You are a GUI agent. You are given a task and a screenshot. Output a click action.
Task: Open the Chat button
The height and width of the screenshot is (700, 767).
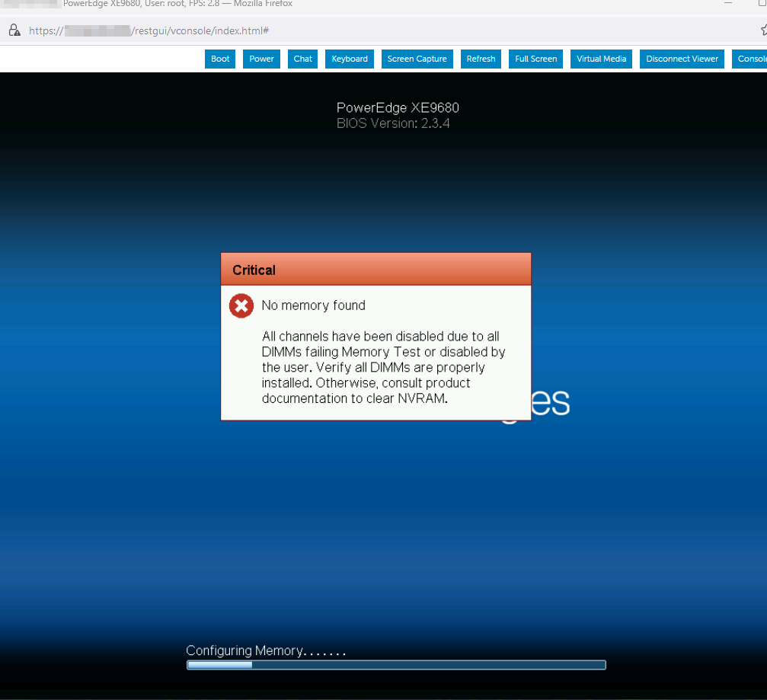303,59
